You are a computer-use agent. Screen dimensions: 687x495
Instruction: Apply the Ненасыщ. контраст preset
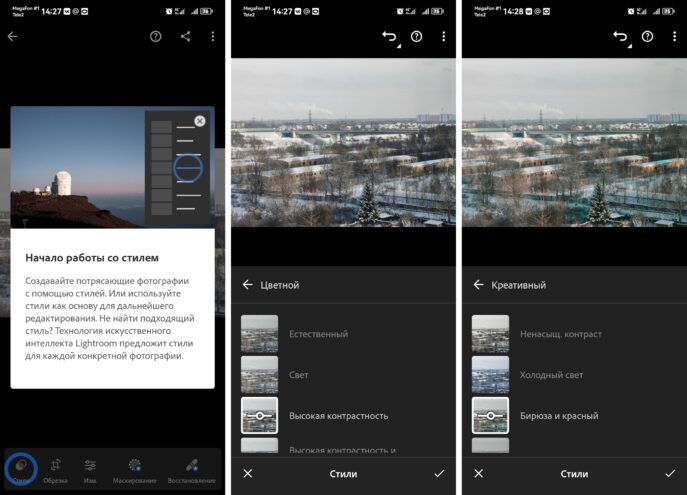click(490, 333)
